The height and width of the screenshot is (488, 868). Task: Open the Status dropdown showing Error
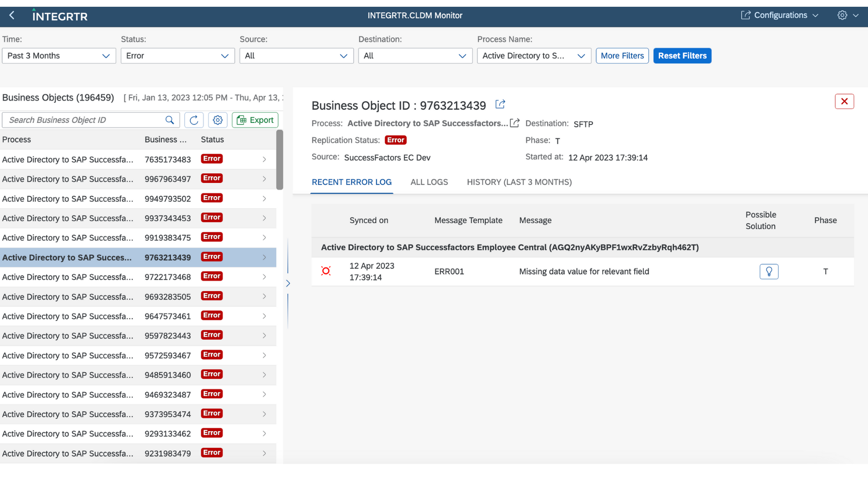pos(178,56)
